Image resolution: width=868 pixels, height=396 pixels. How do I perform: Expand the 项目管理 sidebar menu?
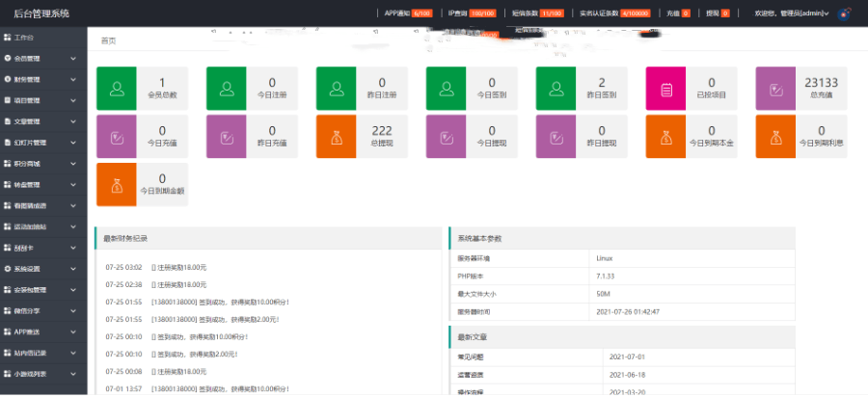point(43,100)
